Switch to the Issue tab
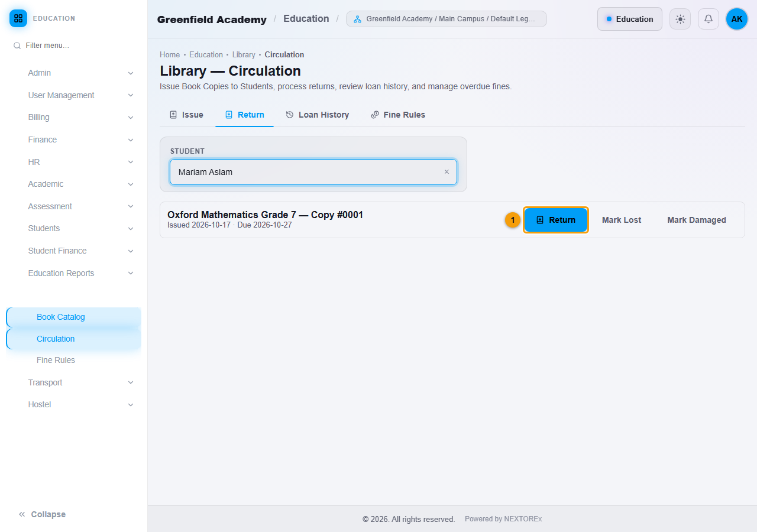 186,115
